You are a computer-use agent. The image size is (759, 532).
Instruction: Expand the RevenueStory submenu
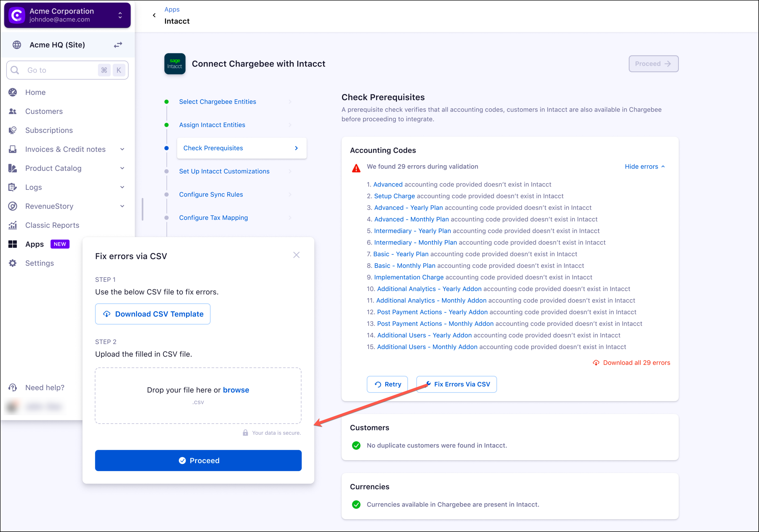[x=122, y=206]
